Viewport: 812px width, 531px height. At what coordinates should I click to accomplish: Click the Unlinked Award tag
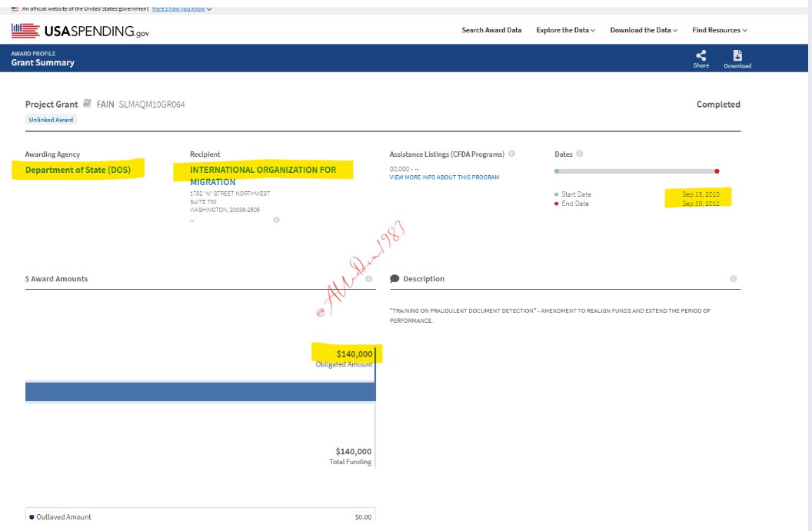51,120
